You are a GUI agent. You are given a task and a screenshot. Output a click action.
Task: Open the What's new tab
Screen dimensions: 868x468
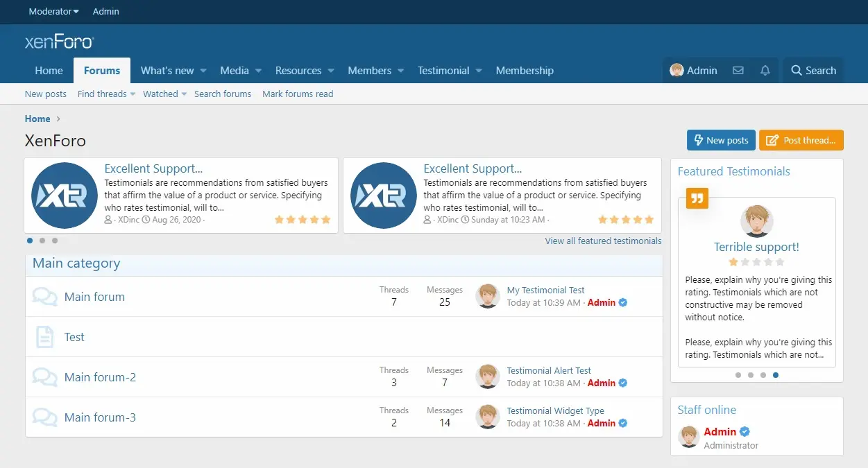click(x=167, y=71)
